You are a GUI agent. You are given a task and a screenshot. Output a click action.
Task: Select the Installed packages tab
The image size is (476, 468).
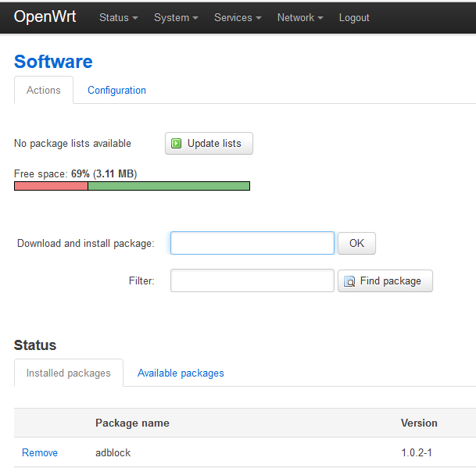click(69, 373)
